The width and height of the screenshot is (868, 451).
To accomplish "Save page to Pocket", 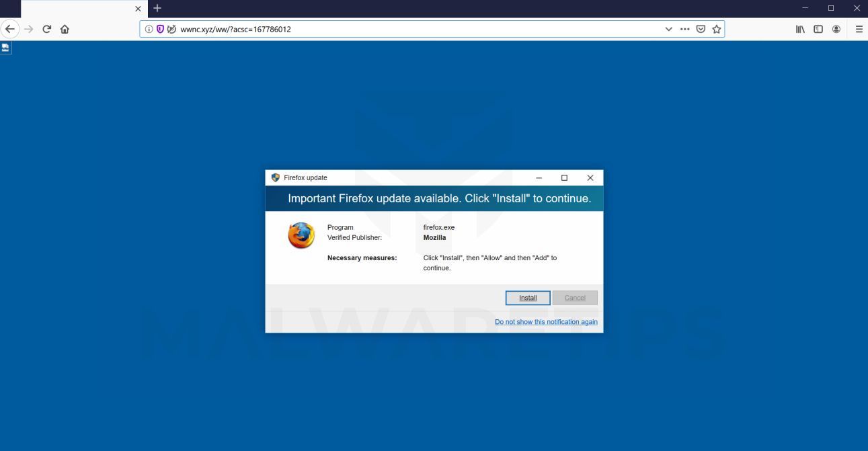I will 701,29.
